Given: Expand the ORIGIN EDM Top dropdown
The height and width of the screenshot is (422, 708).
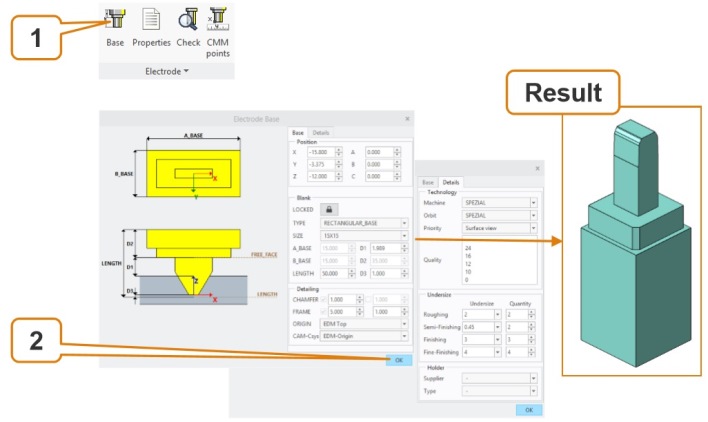Looking at the screenshot, I should pos(404,323).
